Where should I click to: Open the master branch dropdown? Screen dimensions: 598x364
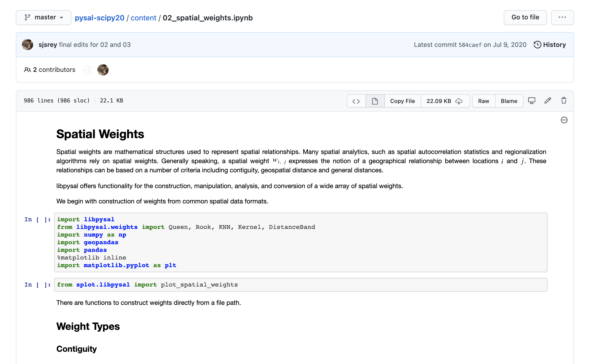coord(44,17)
